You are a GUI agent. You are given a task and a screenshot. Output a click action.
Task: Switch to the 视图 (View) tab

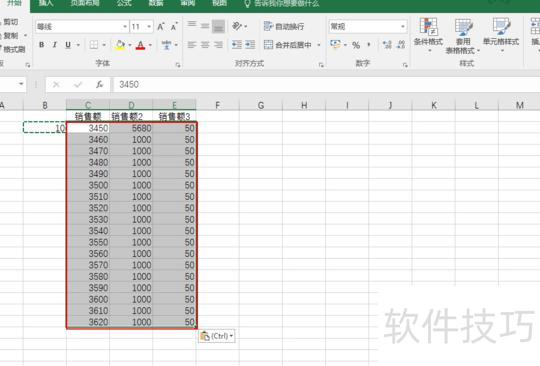click(x=219, y=3)
